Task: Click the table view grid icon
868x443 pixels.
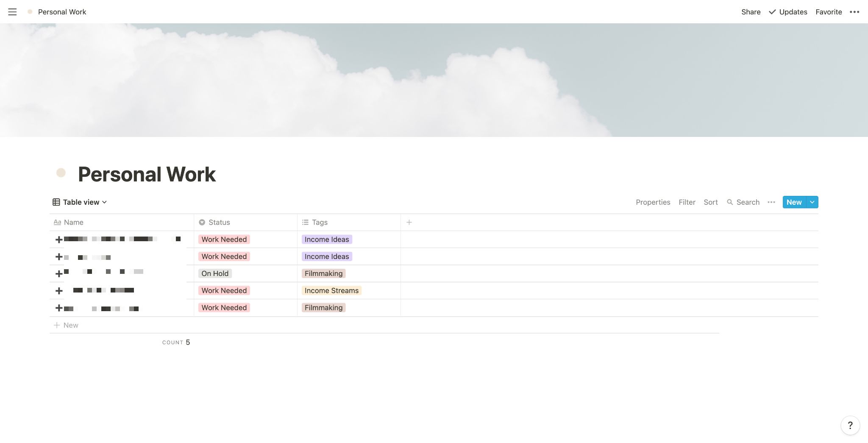Action: point(56,202)
